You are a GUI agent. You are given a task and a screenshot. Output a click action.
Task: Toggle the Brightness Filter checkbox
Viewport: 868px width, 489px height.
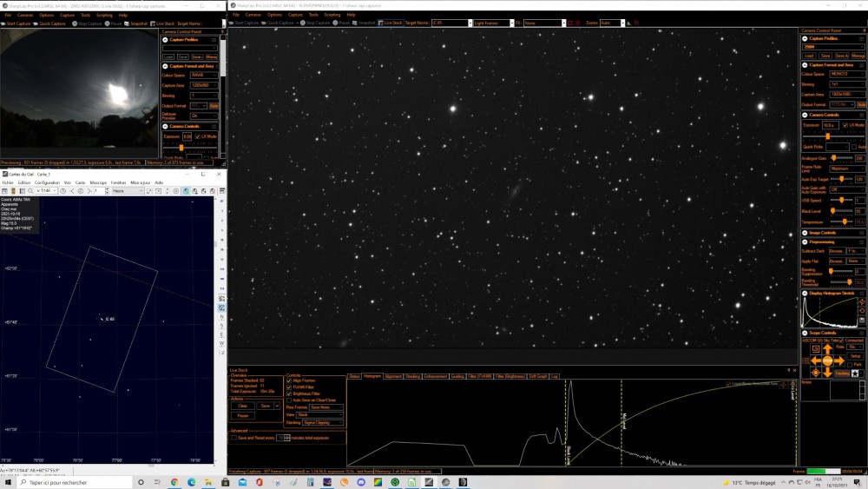(289, 393)
